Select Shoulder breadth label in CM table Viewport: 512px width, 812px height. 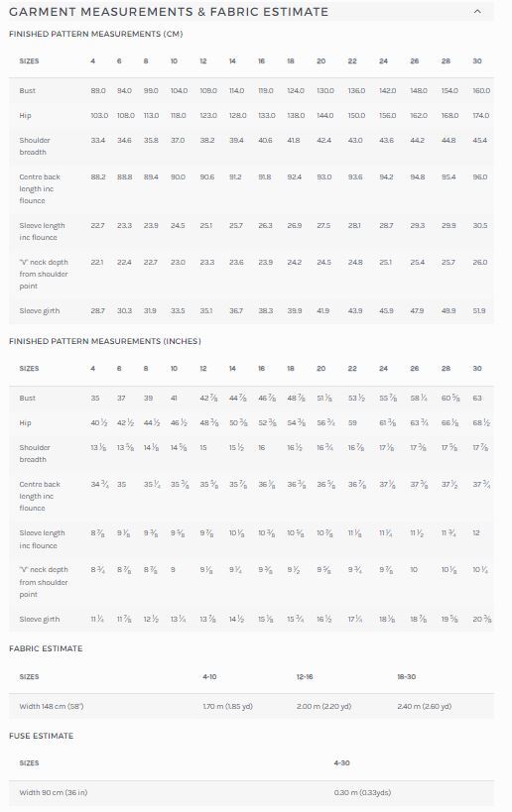coord(34,146)
